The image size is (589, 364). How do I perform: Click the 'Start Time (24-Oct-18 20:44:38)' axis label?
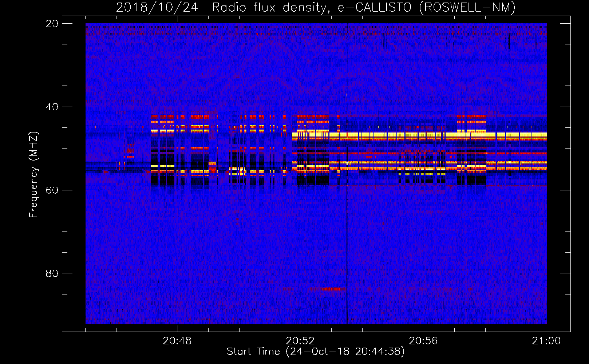pos(316,352)
